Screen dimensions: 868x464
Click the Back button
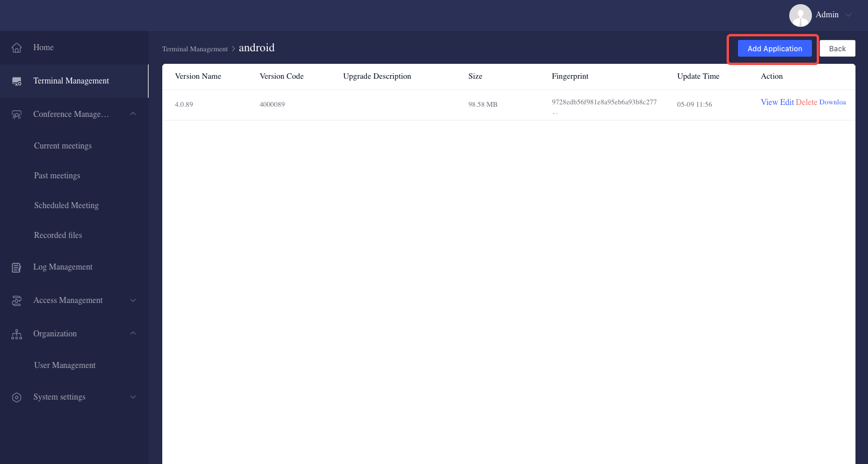(x=837, y=48)
